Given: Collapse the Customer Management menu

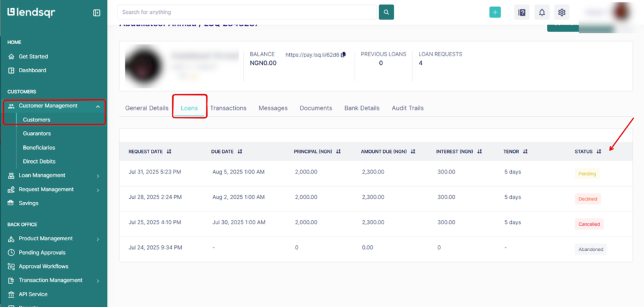Looking at the screenshot, I should tap(97, 106).
